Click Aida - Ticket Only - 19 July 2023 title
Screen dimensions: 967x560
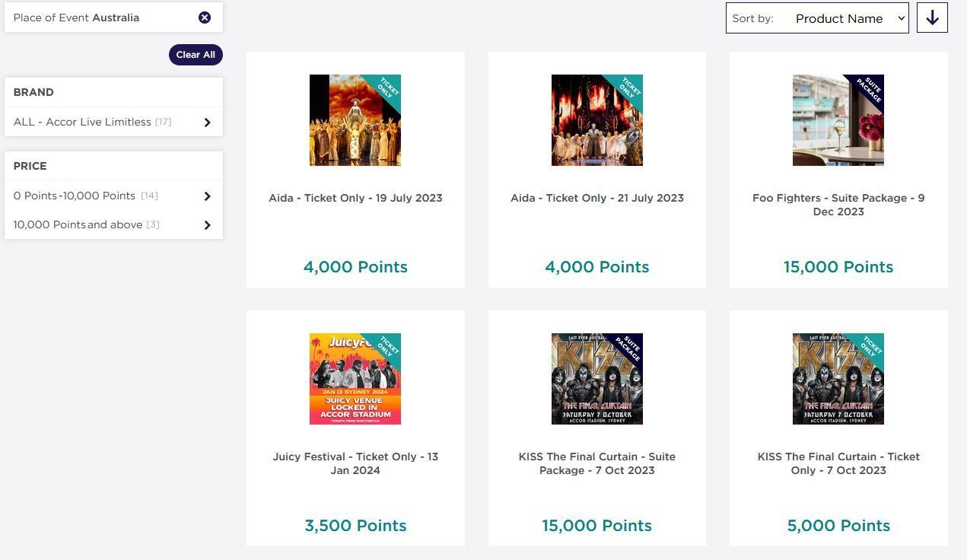coord(355,198)
